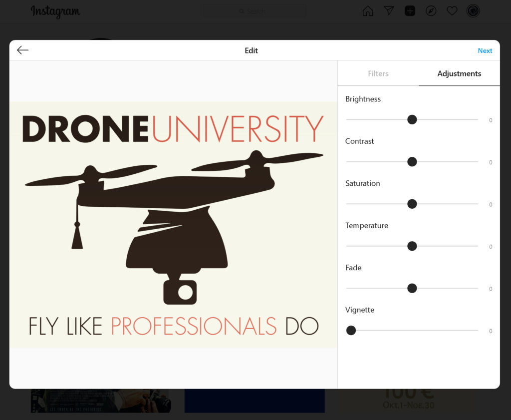511x420 pixels.
Task: Click the Fade slider handle
Action: click(x=412, y=288)
